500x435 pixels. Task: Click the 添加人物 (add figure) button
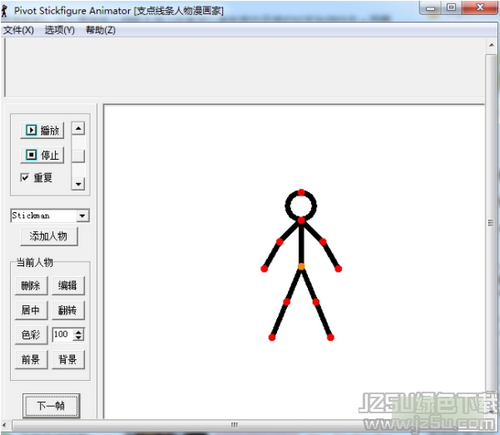point(49,236)
